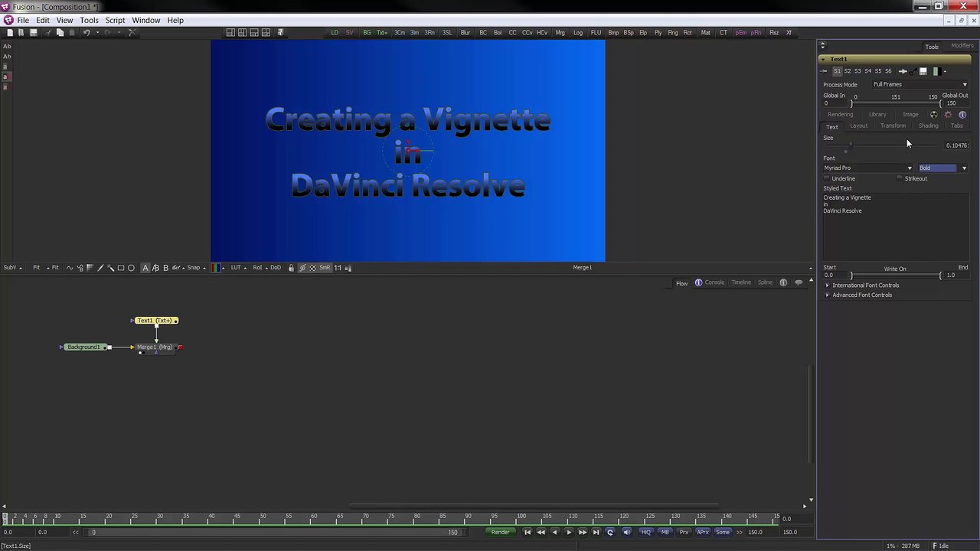Click the RGB color channel icon in viewer
This screenshot has width=980, height=551.
pyautogui.click(x=216, y=268)
